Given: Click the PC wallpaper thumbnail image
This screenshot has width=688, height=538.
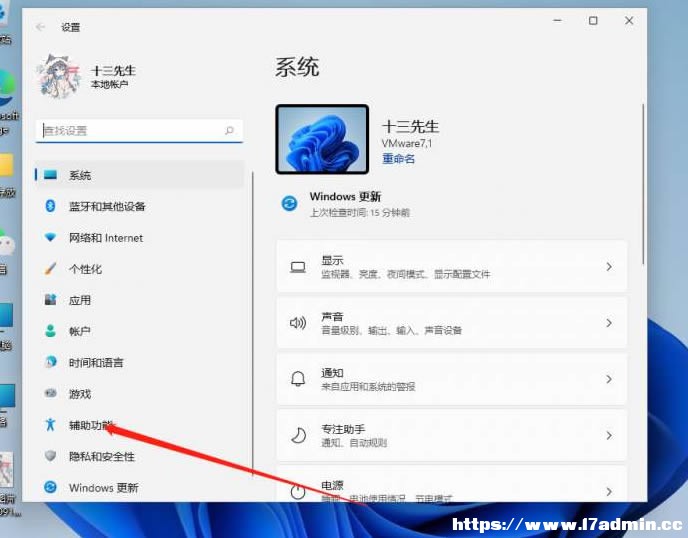Looking at the screenshot, I should 322,139.
